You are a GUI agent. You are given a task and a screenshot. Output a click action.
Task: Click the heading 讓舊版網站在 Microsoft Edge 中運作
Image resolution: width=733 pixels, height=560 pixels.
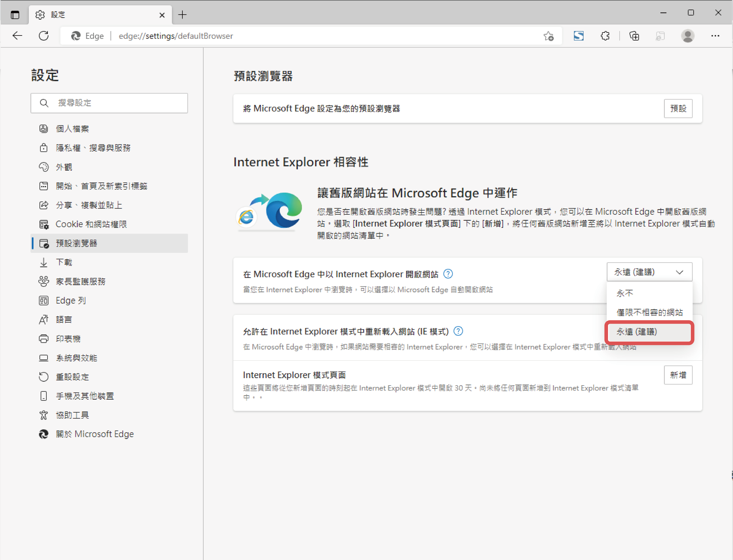(417, 193)
